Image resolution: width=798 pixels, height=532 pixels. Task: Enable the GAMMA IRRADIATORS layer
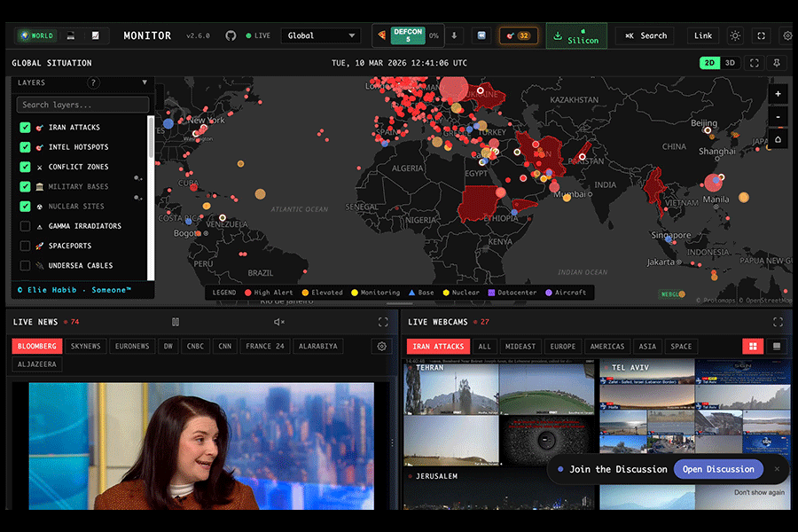23,226
